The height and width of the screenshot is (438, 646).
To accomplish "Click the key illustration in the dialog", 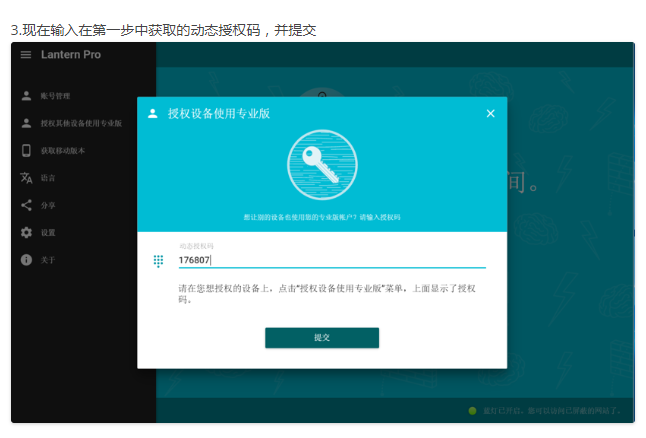I will coord(322,165).
